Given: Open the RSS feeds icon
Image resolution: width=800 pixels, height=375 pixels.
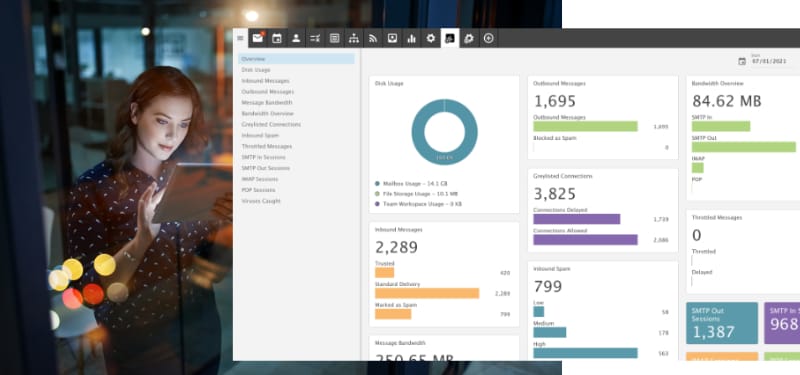Looking at the screenshot, I should coord(373,38).
